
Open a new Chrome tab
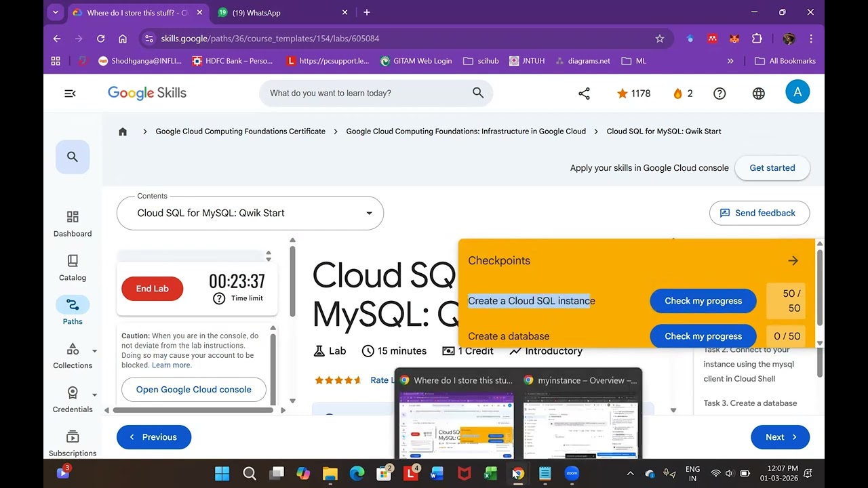[367, 12]
